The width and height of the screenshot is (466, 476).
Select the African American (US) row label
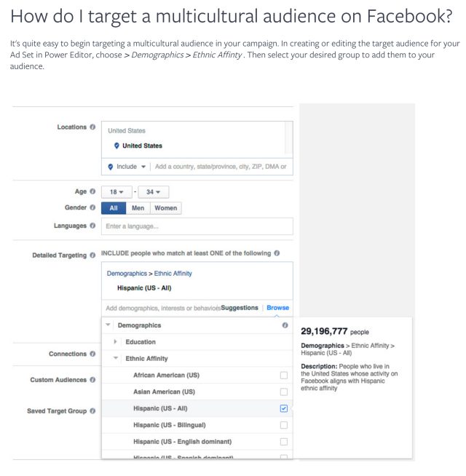tap(167, 376)
